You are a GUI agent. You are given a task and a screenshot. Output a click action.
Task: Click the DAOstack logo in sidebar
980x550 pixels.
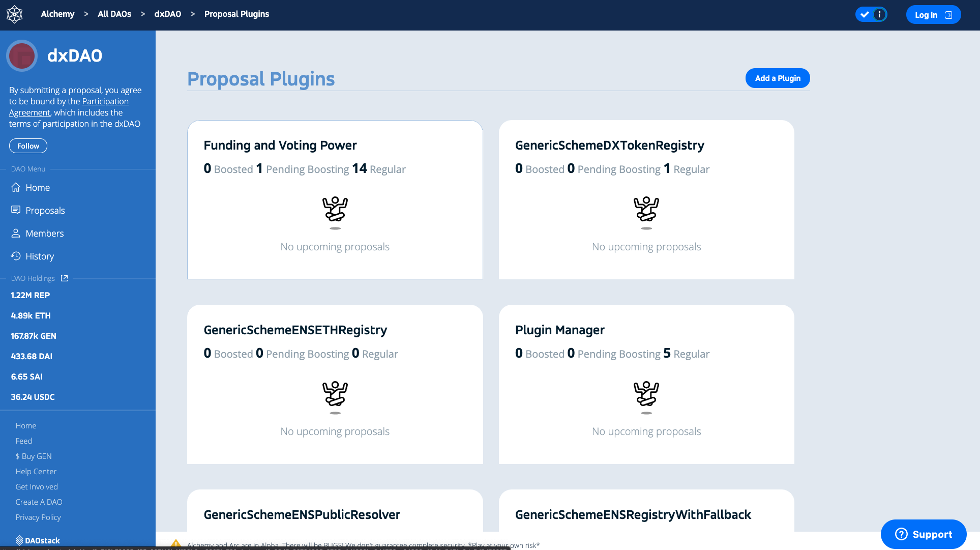click(38, 540)
